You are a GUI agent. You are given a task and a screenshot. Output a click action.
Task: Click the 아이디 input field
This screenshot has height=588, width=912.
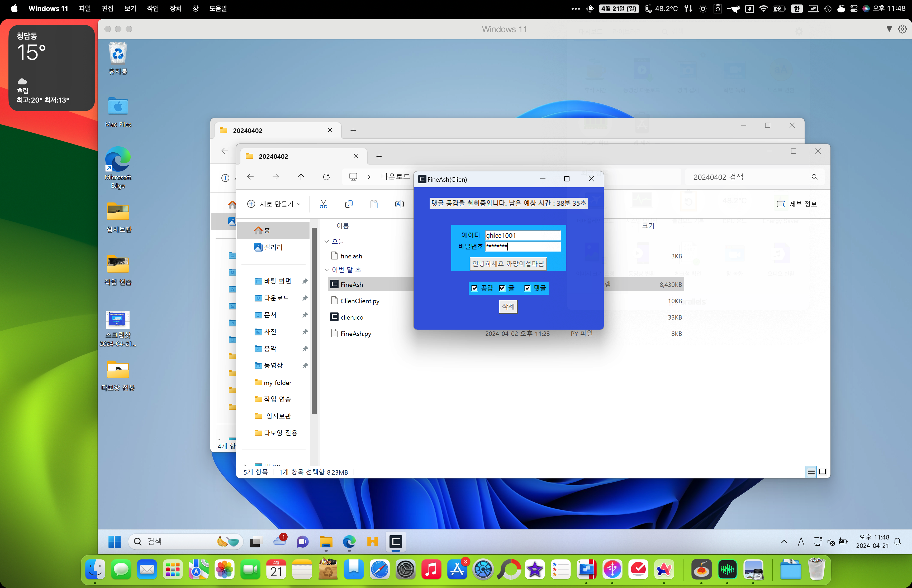pyautogui.click(x=522, y=235)
